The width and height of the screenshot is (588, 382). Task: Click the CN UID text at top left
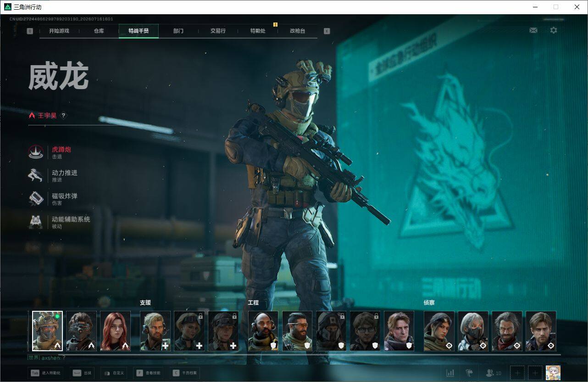point(61,19)
